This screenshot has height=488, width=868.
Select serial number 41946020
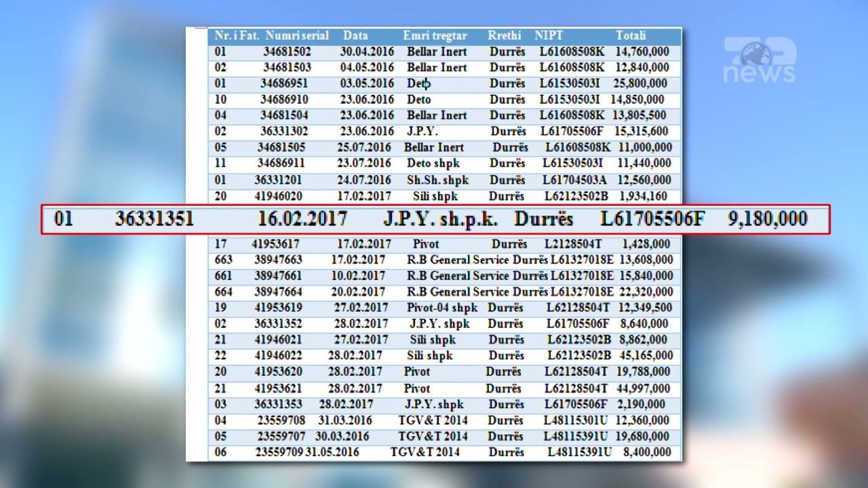279,197
